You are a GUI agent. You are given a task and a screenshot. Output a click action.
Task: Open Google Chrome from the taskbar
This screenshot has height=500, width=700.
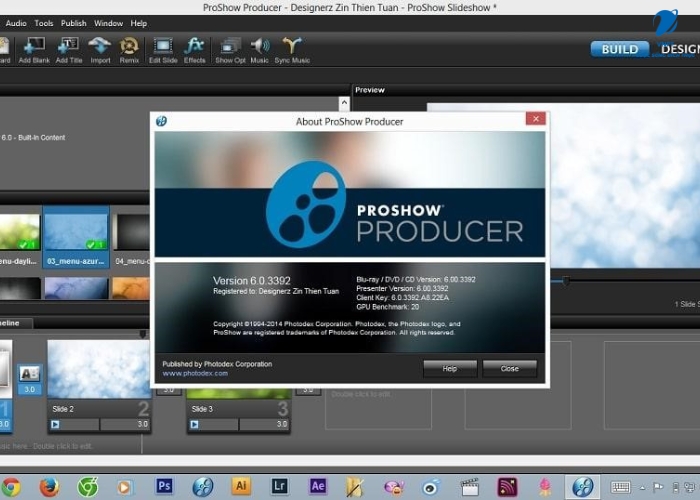pos(11,487)
